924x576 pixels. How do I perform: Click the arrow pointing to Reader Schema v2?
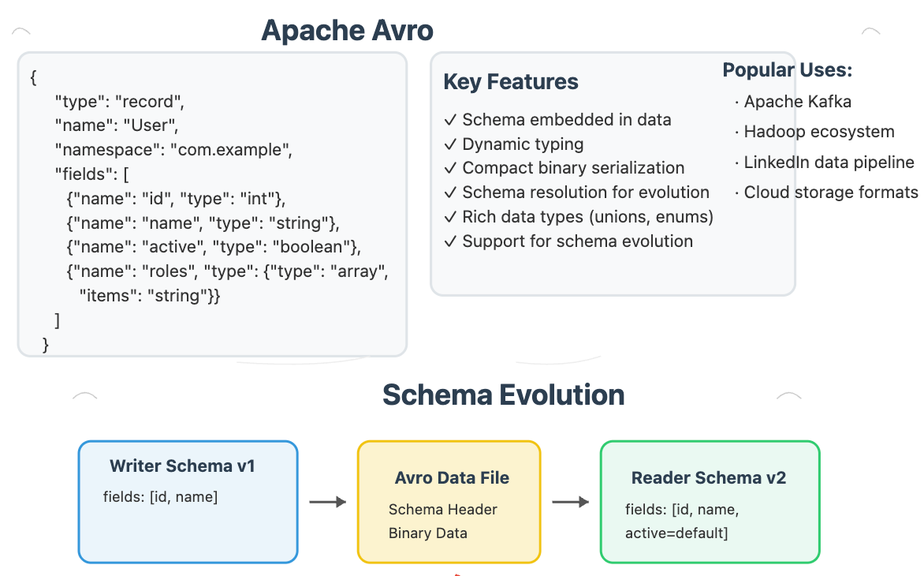pos(572,501)
